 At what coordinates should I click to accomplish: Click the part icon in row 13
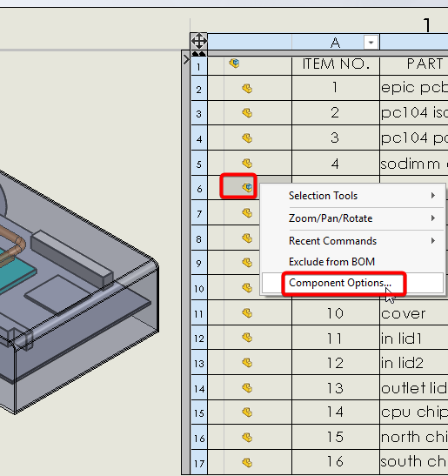(247, 363)
